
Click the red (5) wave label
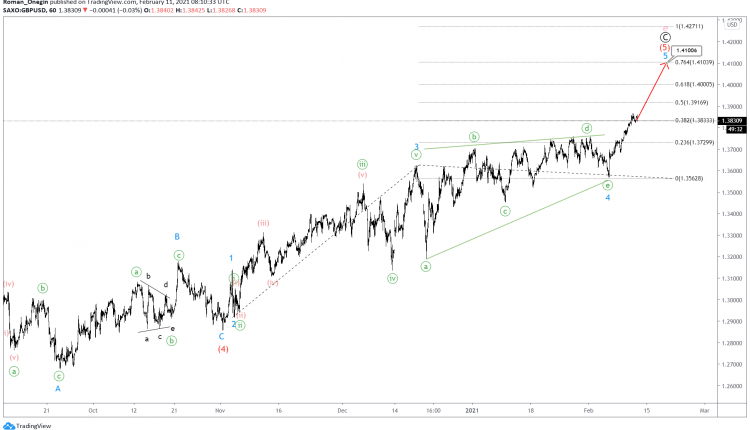coord(664,47)
